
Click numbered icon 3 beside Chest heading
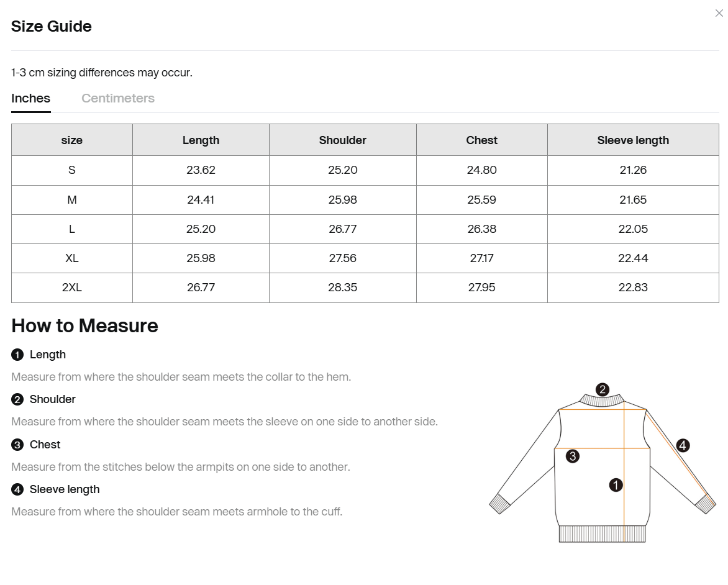click(17, 445)
